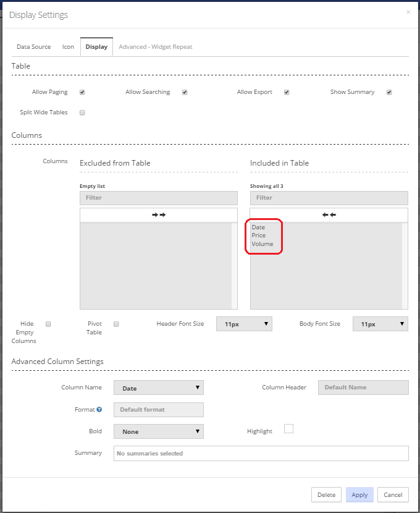Click the Included in Table filter field

[329, 198]
